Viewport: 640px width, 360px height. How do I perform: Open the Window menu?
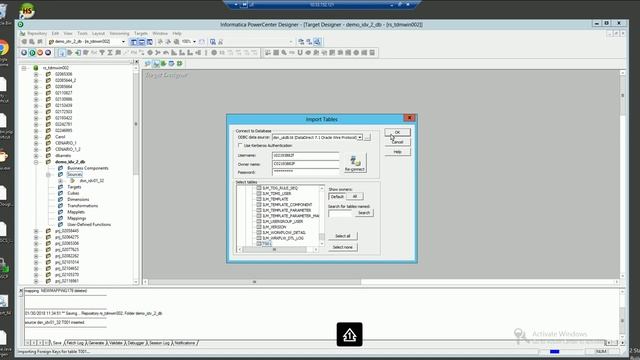click(160, 33)
